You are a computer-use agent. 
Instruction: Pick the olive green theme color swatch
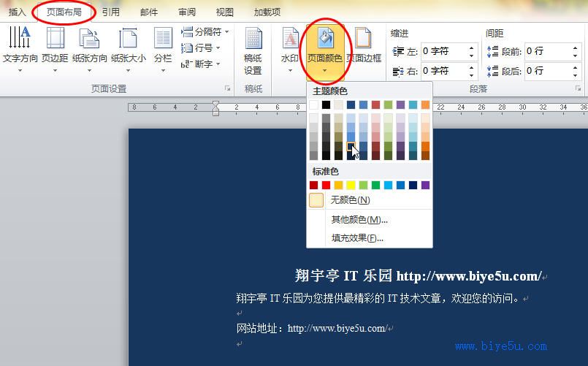(x=388, y=104)
